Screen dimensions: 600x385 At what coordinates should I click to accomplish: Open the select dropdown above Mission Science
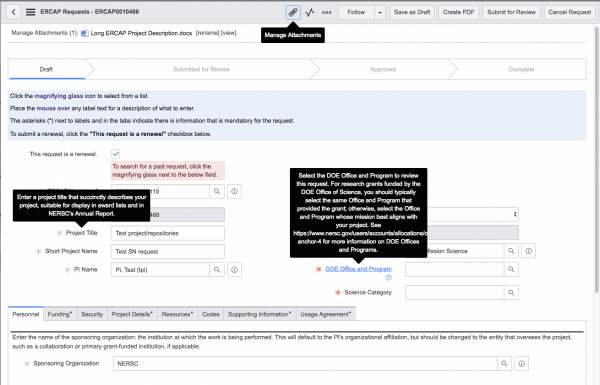tap(473, 214)
